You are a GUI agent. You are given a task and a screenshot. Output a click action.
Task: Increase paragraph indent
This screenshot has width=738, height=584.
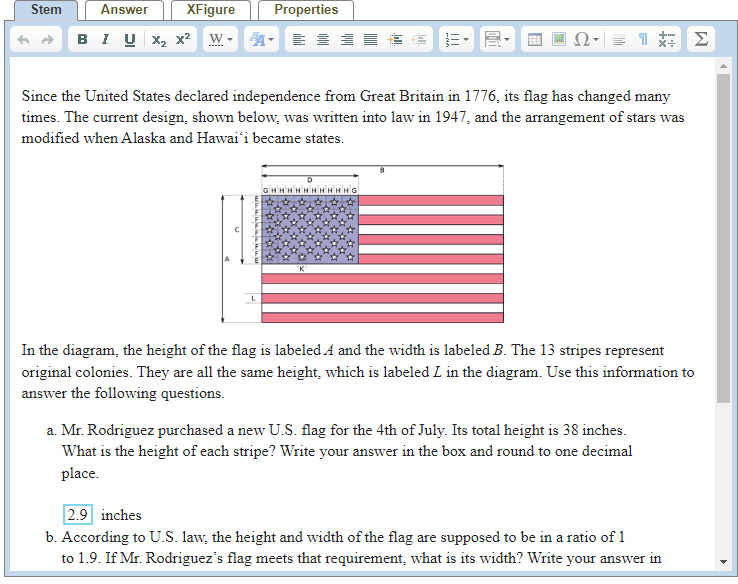394,39
